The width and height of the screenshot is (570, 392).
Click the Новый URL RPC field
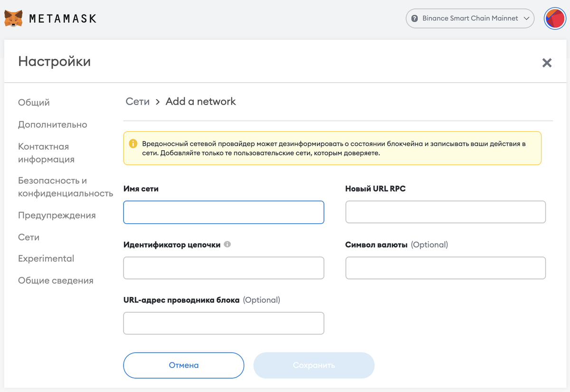[x=445, y=212]
